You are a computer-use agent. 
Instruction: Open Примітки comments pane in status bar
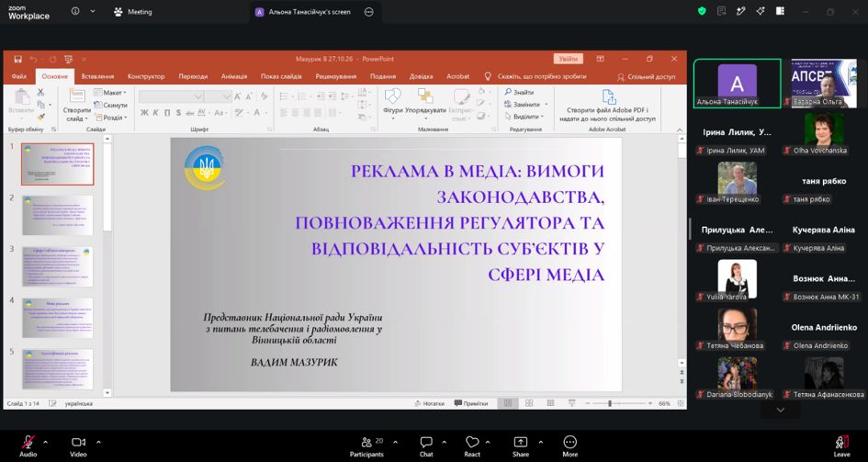471,403
